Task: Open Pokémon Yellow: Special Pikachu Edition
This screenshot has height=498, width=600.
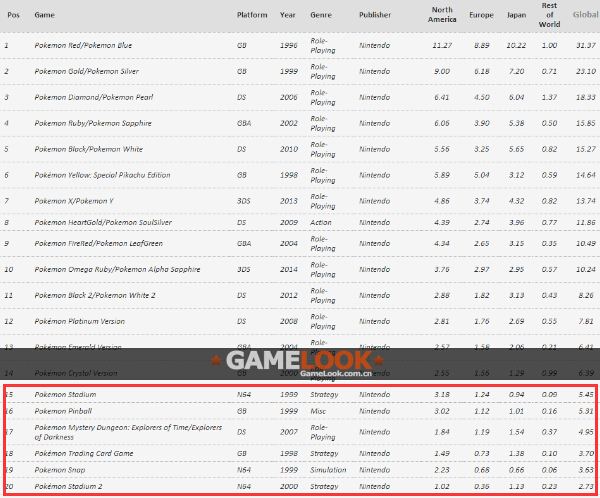Action: click(102, 175)
